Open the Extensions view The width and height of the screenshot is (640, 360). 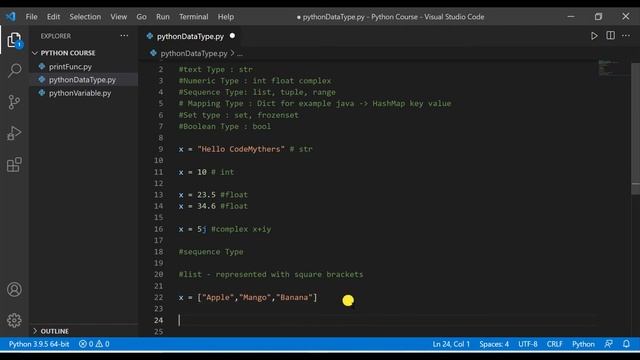pyautogui.click(x=14, y=164)
